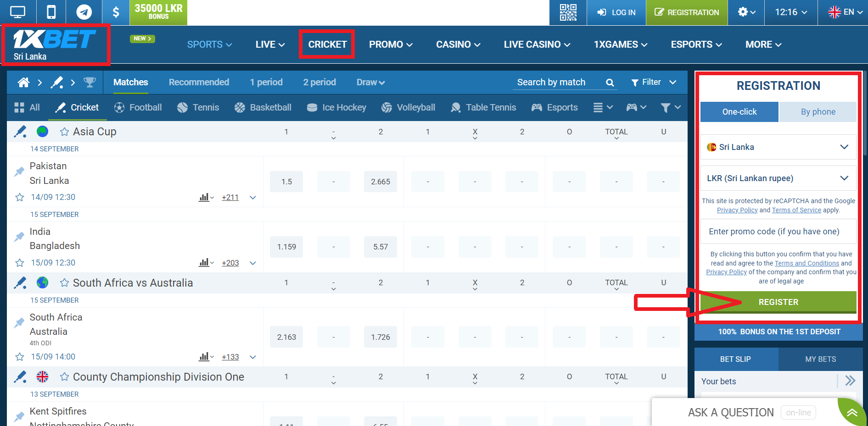Open the SPORTS menu

tap(209, 44)
